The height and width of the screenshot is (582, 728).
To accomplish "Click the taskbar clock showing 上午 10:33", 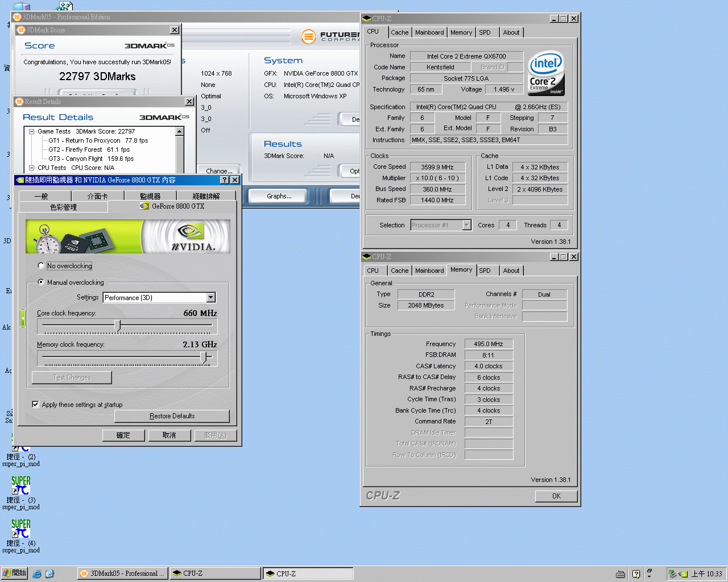I will click(706, 574).
